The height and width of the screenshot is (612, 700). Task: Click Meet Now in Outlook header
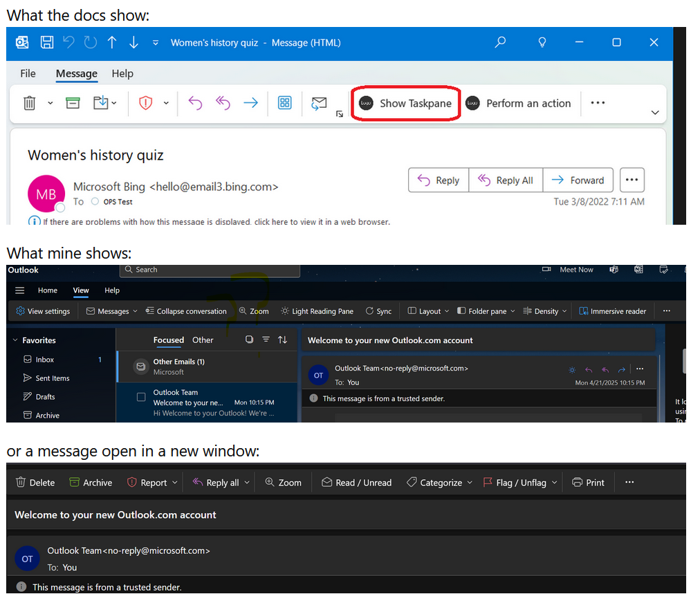567,270
